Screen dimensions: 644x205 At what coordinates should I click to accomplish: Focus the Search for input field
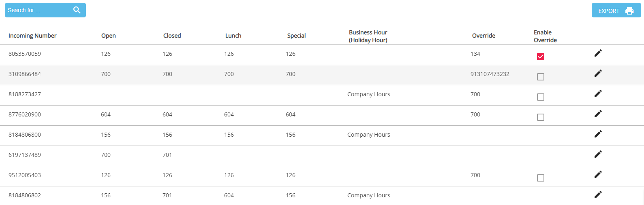(x=39, y=10)
